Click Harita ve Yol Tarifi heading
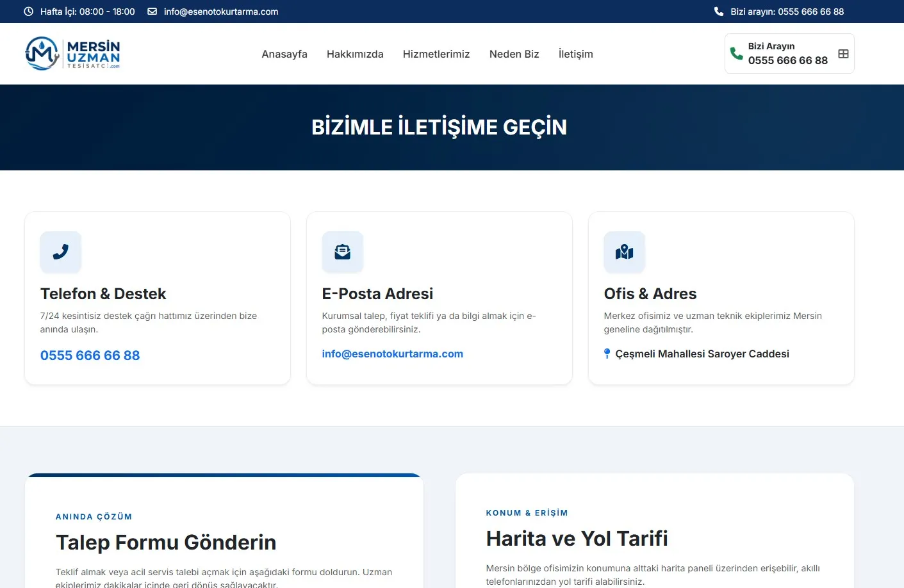904x588 pixels. (x=577, y=539)
